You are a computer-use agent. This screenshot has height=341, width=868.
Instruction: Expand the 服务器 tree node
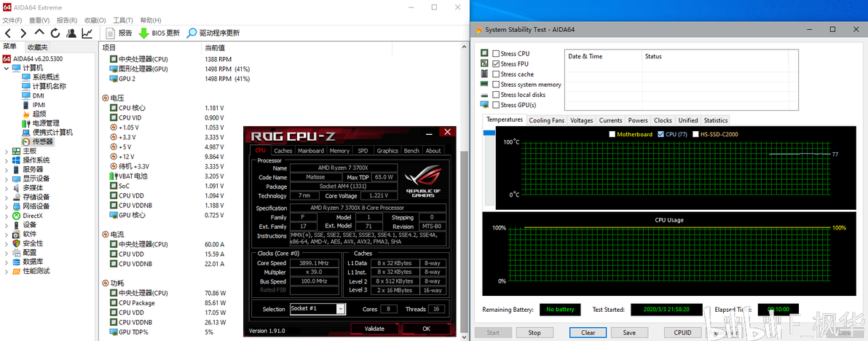click(6, 169)
